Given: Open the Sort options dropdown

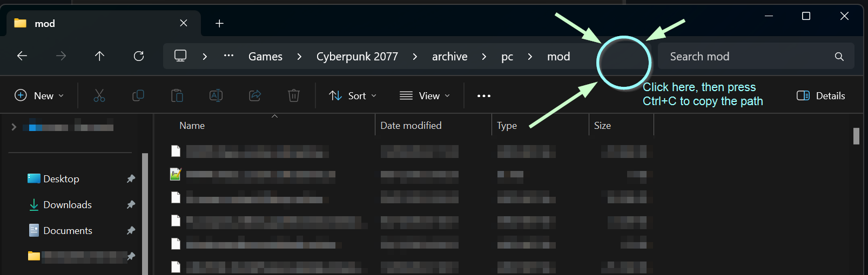Looking at the screenshot, I should [353, 96].
